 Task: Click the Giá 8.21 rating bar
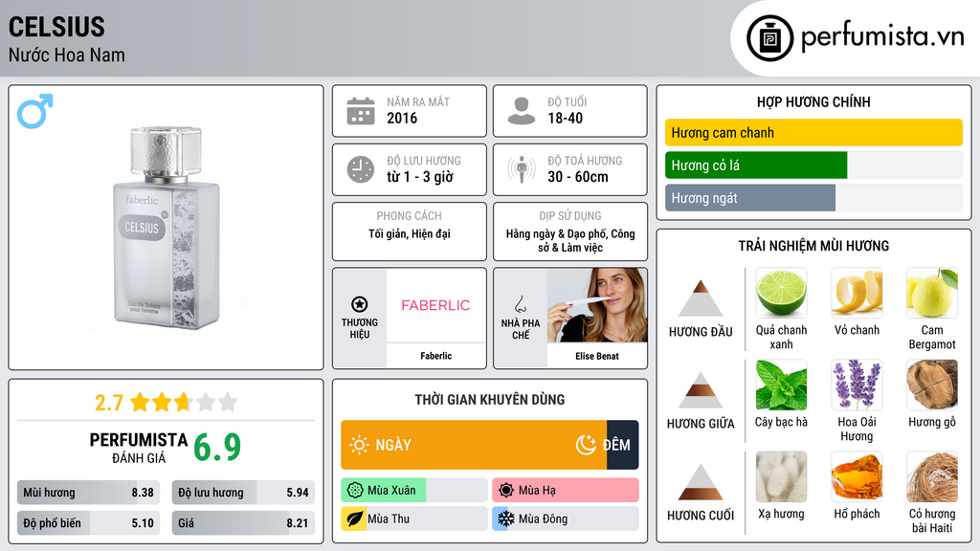point(243,523)
